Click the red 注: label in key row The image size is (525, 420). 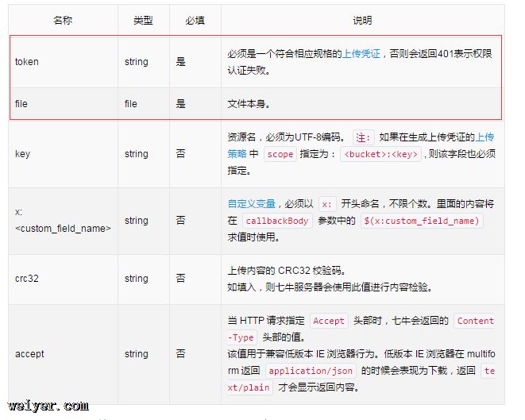362,137
